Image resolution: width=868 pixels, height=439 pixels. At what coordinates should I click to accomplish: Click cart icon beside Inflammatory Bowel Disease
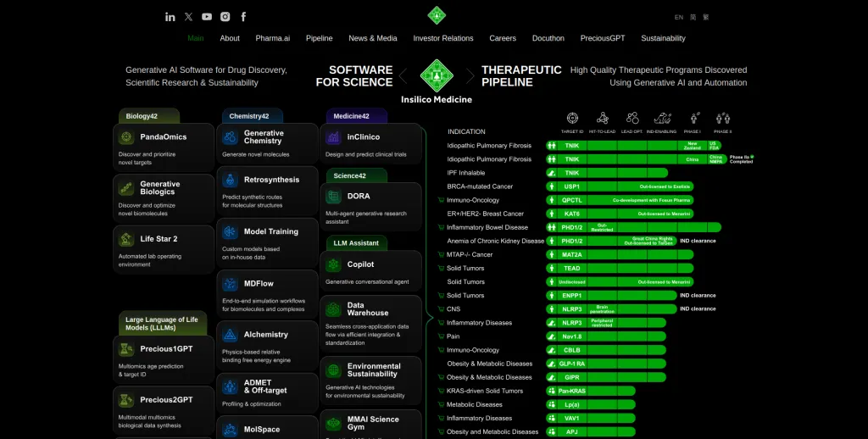point(441,227)
